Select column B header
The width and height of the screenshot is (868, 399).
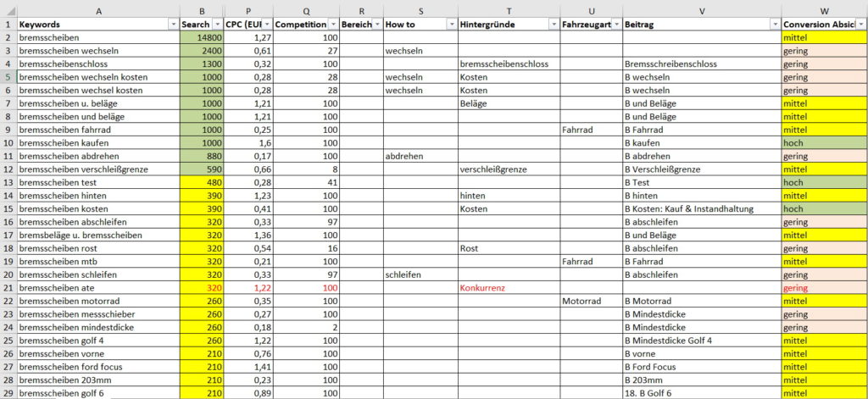click(x=202, y=11)
